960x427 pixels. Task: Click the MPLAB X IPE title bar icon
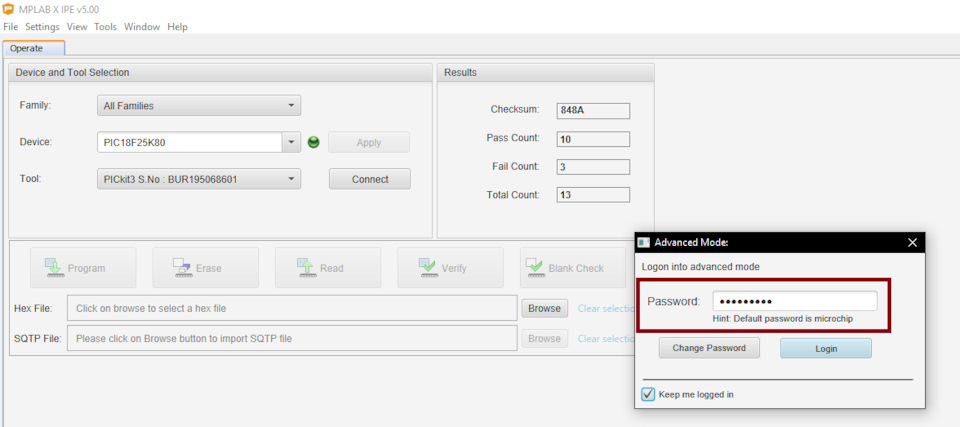[x=9, y=9]
